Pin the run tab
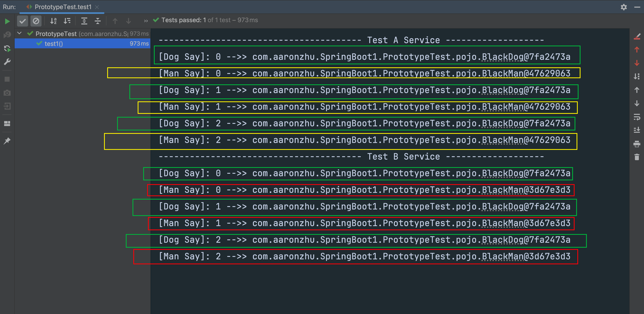 7,141
